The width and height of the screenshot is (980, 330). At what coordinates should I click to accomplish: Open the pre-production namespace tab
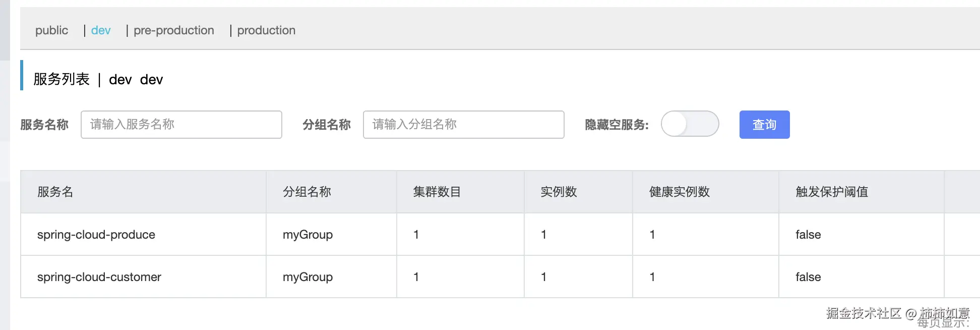click(173, 30)
